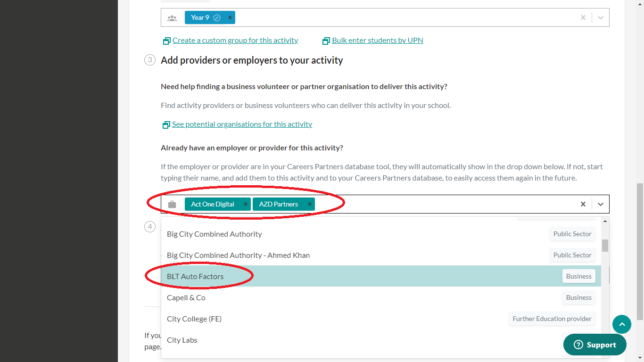Open Create a custom group link
Screen dimensions: 644x362
[235, 41]
